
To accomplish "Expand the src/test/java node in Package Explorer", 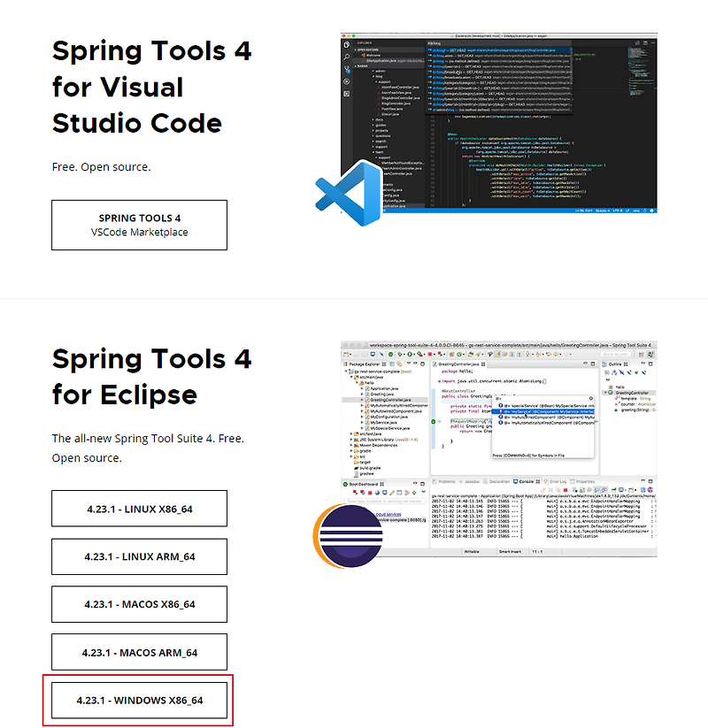I will (x=350, y=433).
